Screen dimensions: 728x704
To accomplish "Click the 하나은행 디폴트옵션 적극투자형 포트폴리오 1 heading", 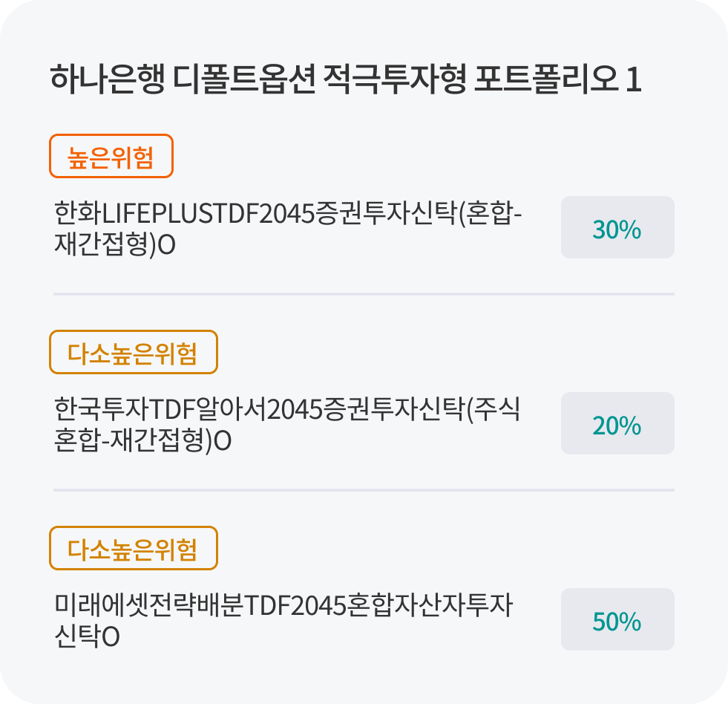I will [345, 80].
